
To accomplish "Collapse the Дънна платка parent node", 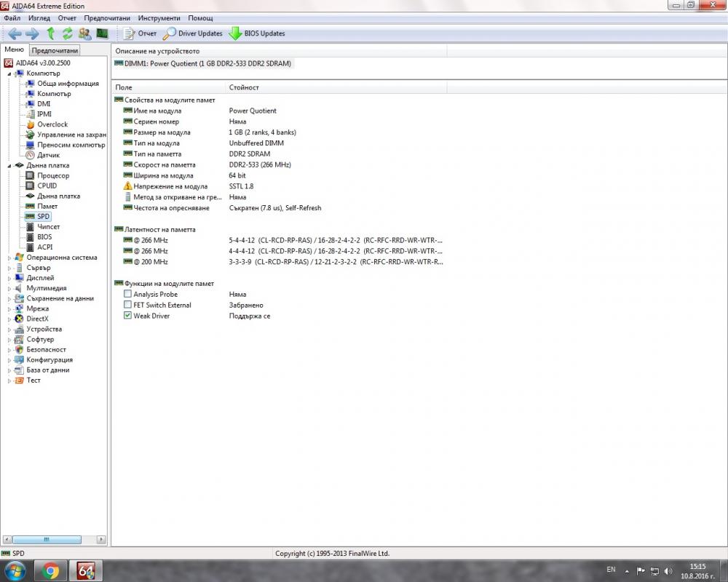I will click(x=9, y=166).
